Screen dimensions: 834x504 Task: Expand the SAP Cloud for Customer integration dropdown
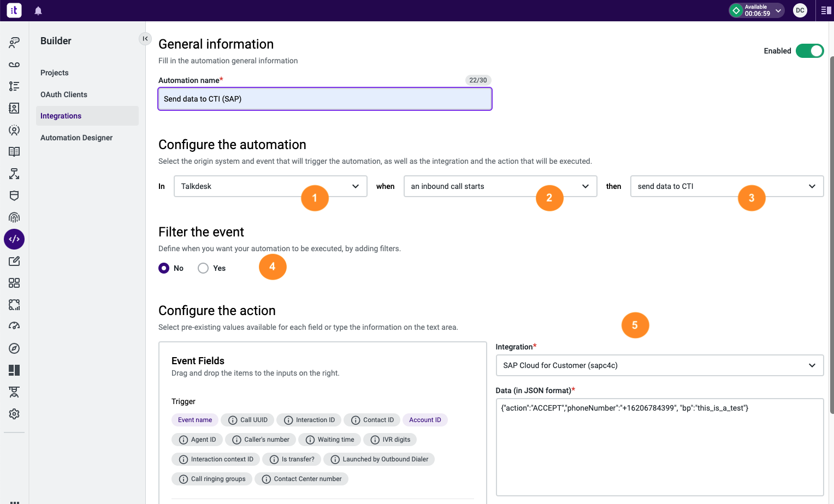[x=660, y=365]
